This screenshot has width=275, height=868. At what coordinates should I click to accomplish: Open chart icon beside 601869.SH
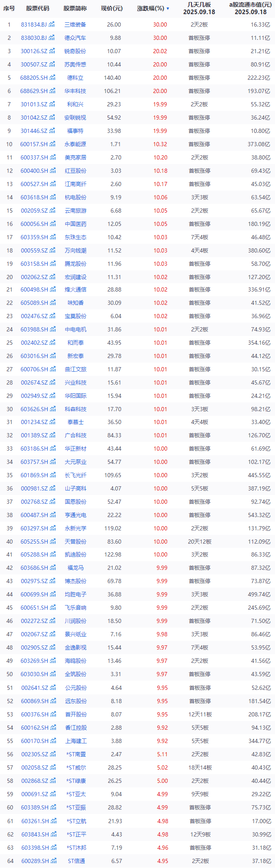[52, 475]
